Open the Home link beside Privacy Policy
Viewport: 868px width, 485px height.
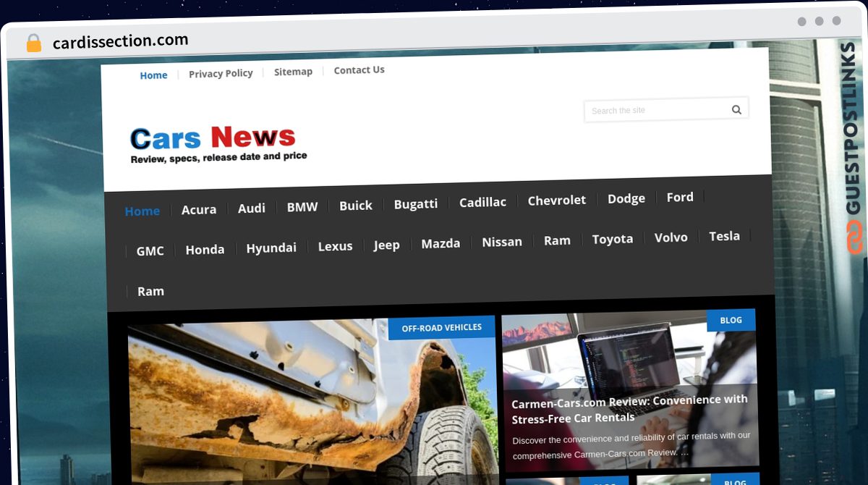(x=153, y=75)
